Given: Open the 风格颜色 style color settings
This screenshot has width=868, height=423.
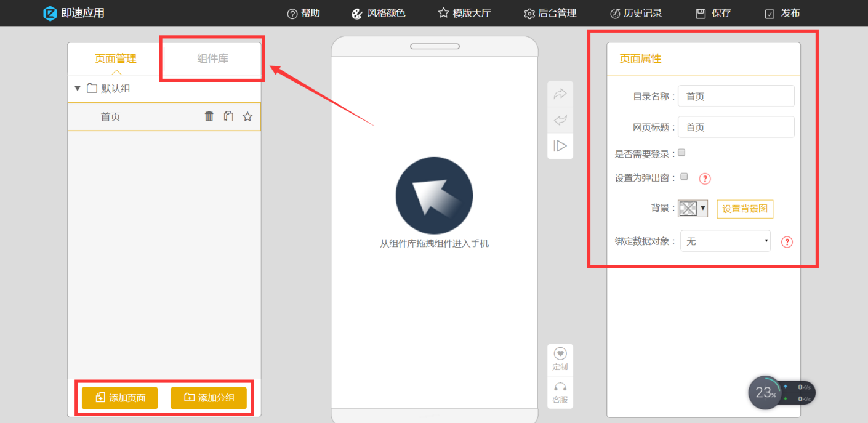Looking at the screenshot, I should coord(385,12).
